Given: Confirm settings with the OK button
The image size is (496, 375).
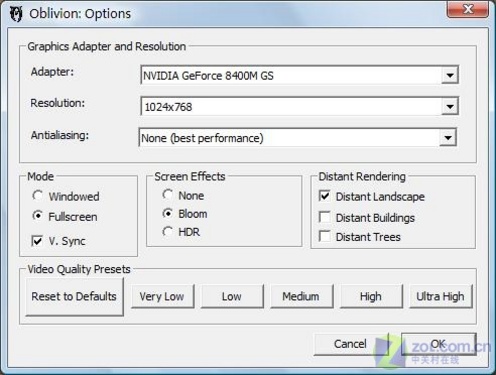Looking at the screenshot, I should coord(438,344).
